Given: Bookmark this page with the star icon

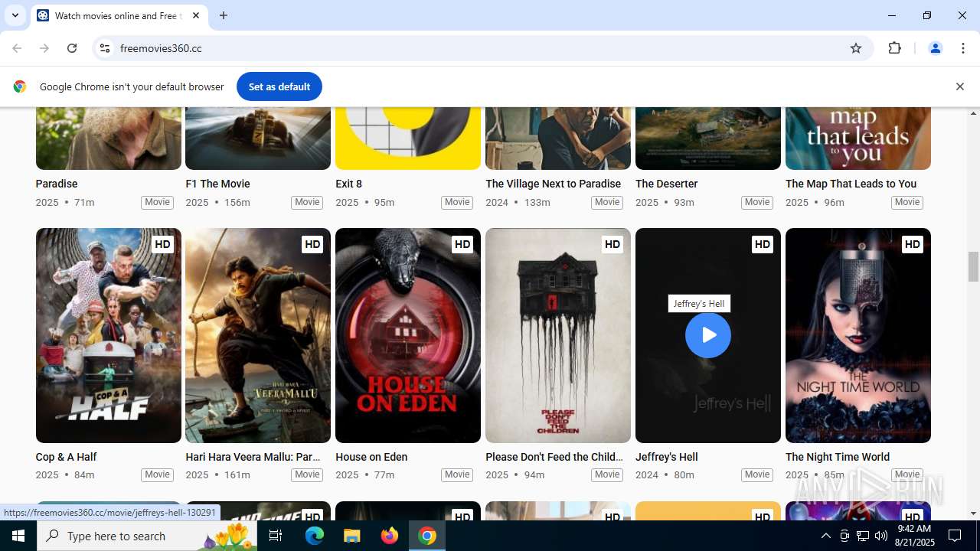Looking at the screenshot, I should pyautogui.click(x=856, y=48).
